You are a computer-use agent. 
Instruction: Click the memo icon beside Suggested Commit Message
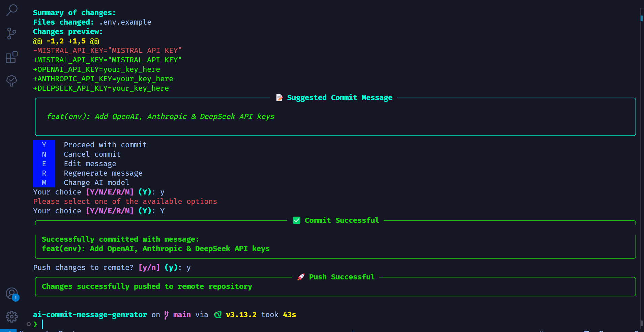(x=279, y=98)
